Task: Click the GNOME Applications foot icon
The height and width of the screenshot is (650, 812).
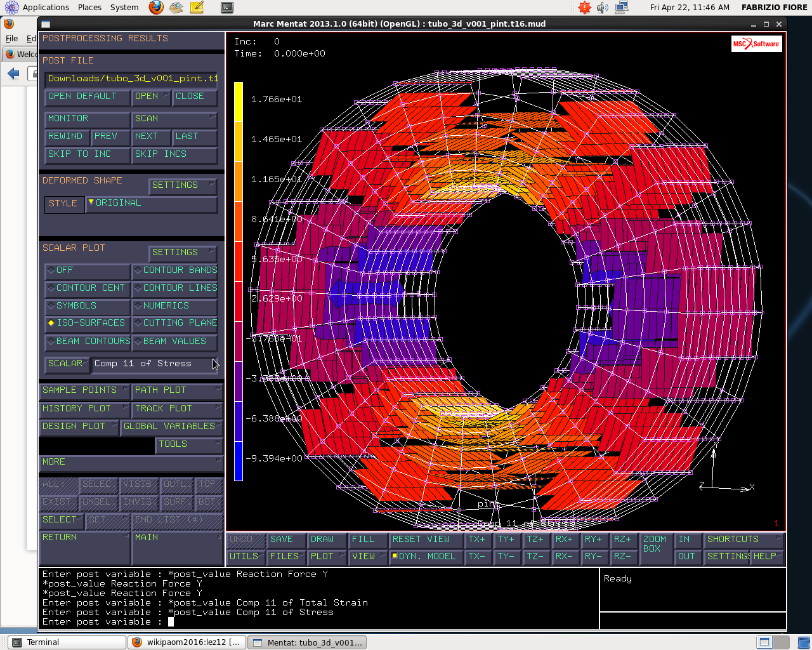Action: pos(11,8)
